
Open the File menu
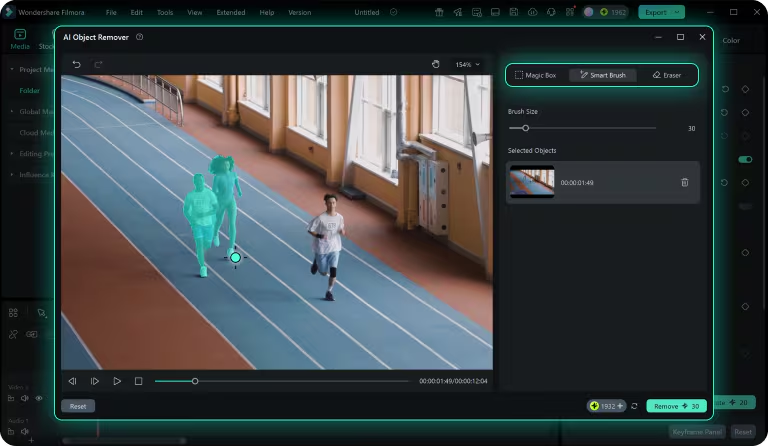pyautogui.click(x=111, y=12)
